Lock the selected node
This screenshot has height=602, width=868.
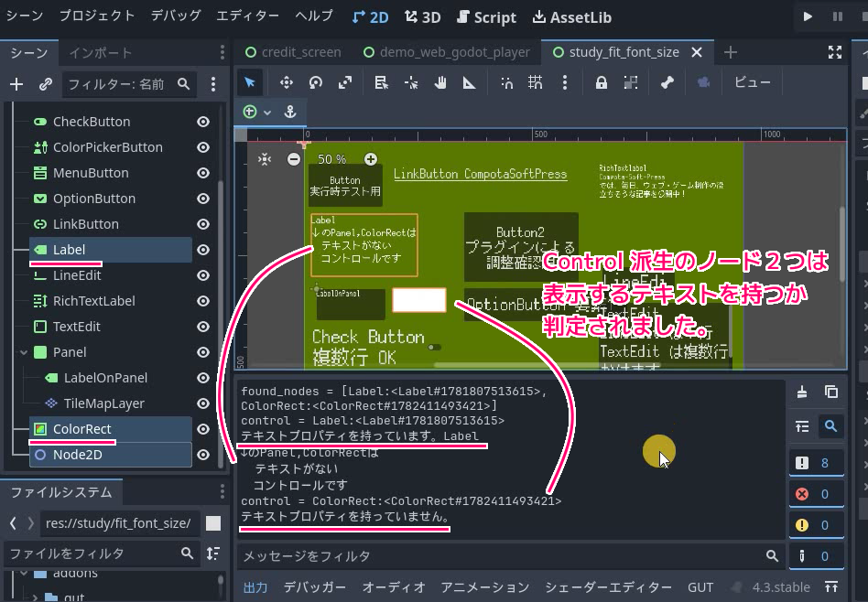pos(602,83)
